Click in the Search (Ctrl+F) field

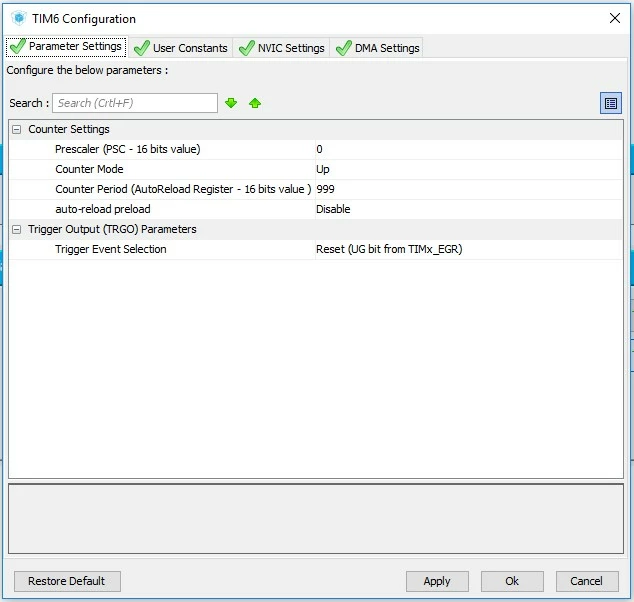pos(135,103)
